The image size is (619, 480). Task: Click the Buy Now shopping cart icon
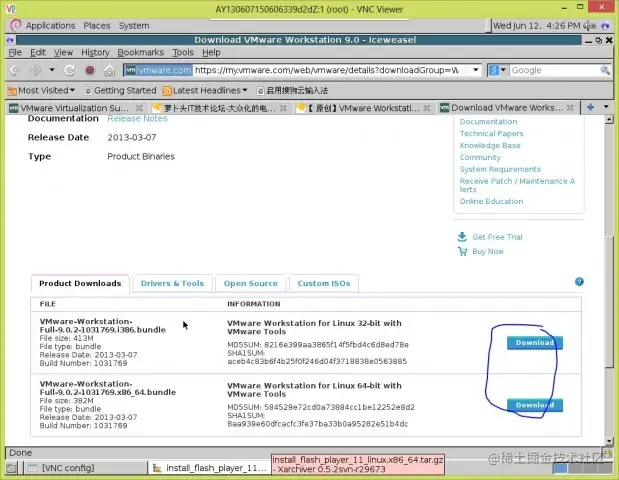pos(462,251)
